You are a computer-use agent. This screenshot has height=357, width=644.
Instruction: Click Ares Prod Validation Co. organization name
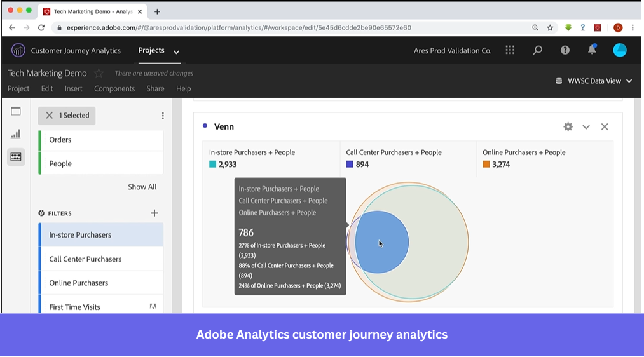[x=452, y=50]
